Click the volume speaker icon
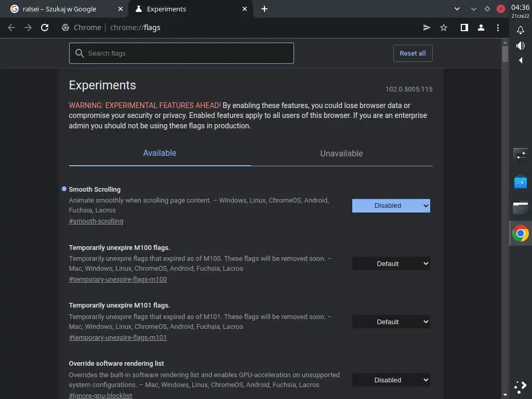Image resolution: width=532 pixels, height=399 pixels. pyautogui.click(x=520, y=46)
